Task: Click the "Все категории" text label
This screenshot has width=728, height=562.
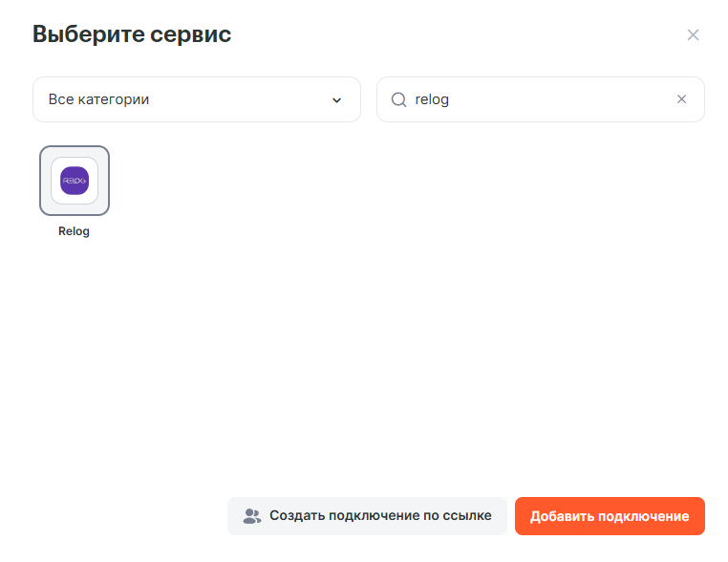Action: pyautogui.click(x=98, y=99)
